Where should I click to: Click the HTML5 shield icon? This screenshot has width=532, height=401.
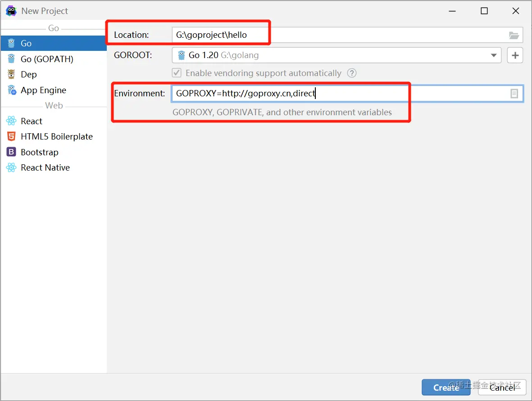[x=11, y=137]
